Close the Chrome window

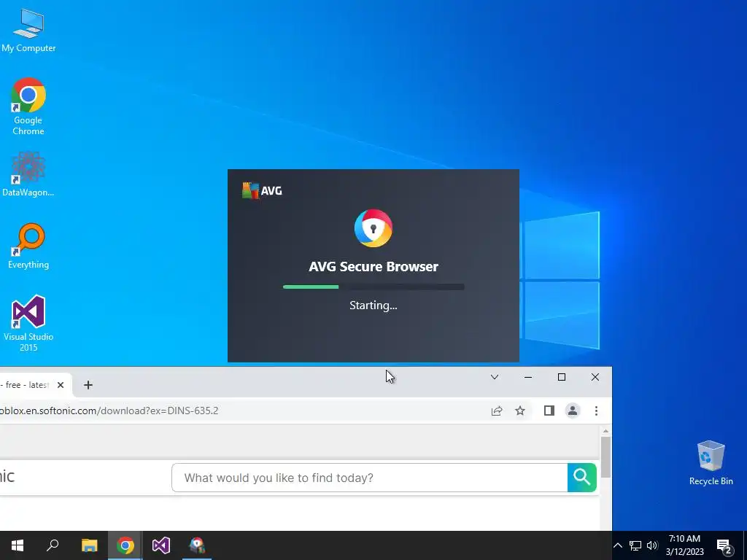point(595,377)
